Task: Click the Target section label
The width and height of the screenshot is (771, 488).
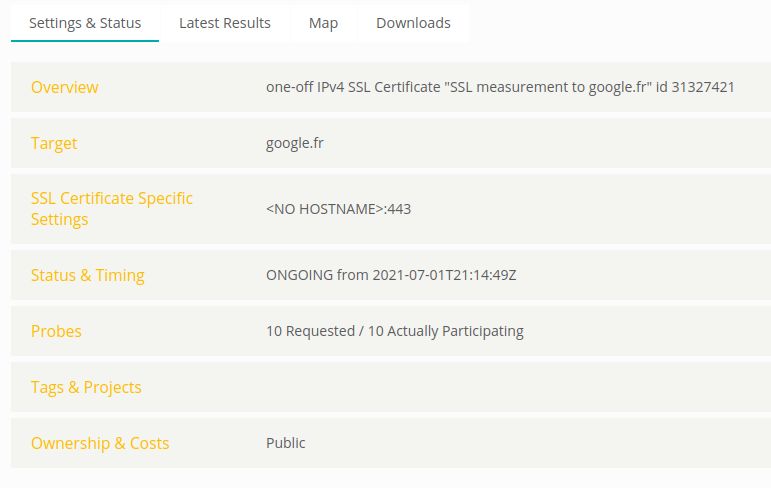Action: tap(54, 143)
